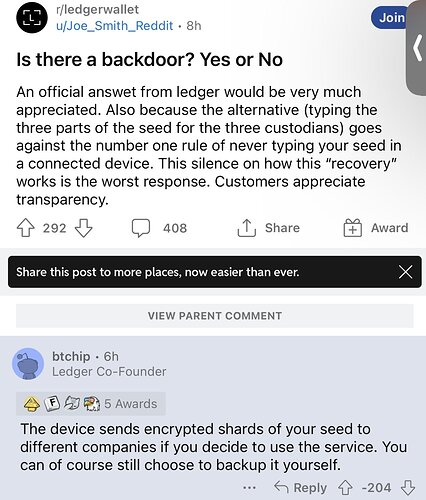Open u/Joe_Smith_Reddit profile link
This screenshot has height=500, width=426.
pos(115,26)
